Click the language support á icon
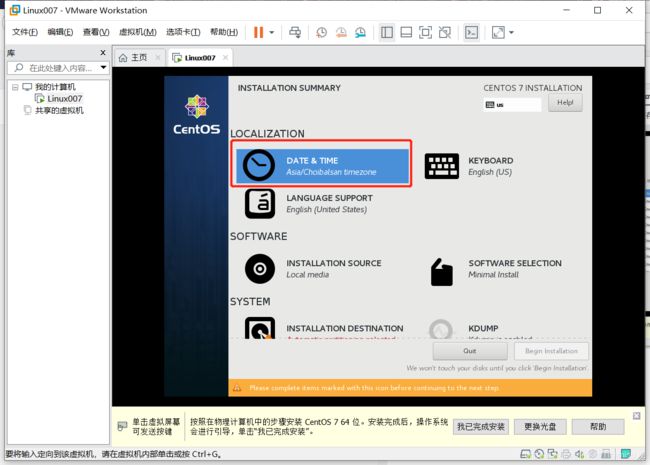Screen dimensions: 650x465 coord(260,203)
